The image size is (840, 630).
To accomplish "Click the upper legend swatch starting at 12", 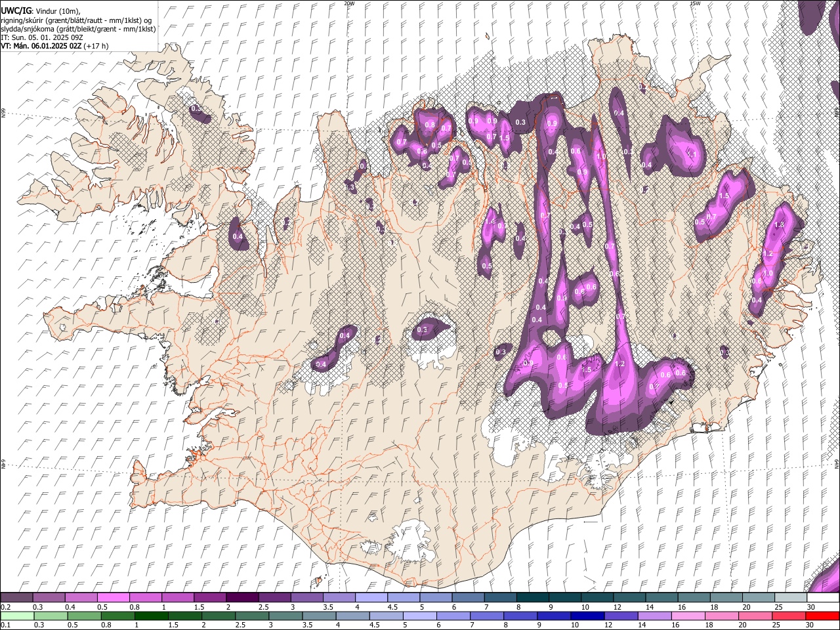I will coord(629,597).
